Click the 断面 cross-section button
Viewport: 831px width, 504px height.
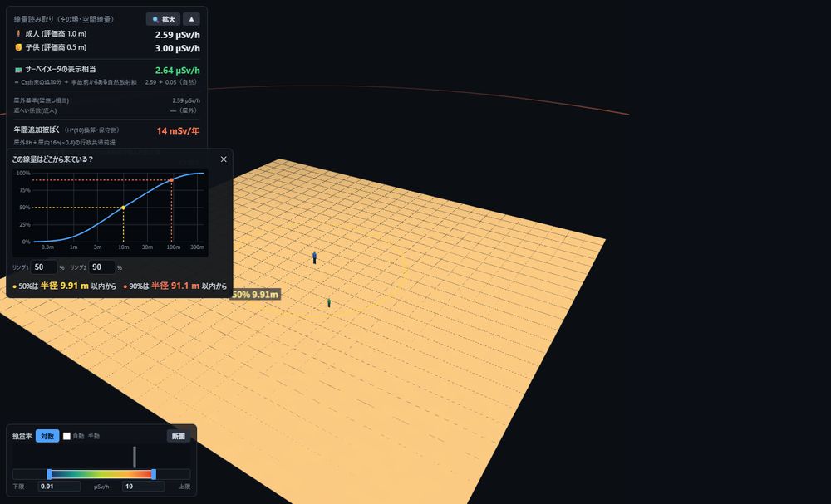tap(179, 436)
